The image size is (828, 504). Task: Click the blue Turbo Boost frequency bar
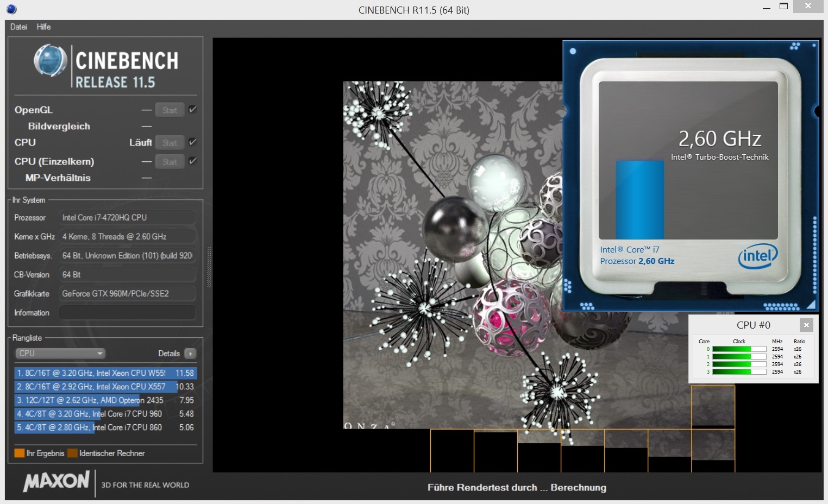[x=639, y=199]
